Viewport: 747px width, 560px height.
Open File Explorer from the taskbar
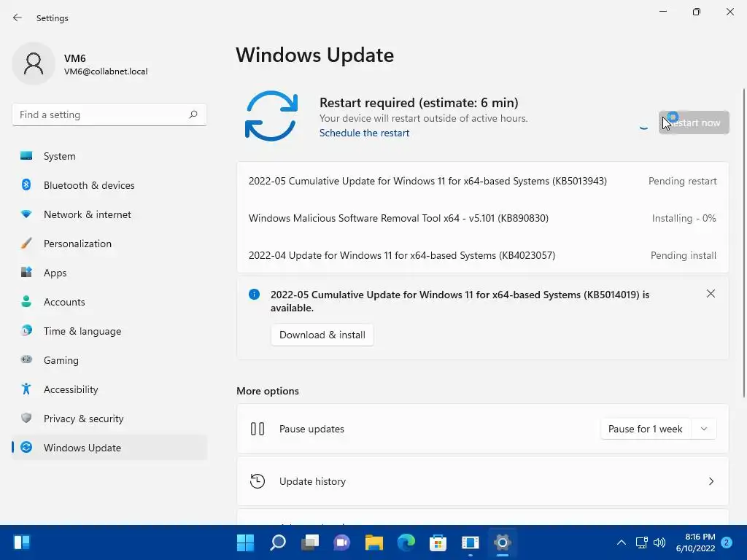point(374,542)
